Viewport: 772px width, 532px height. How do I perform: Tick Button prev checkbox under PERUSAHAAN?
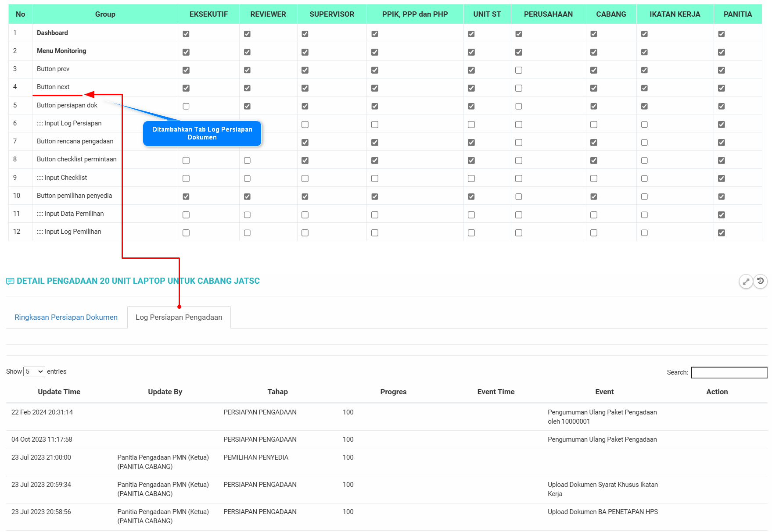point(518,70)
